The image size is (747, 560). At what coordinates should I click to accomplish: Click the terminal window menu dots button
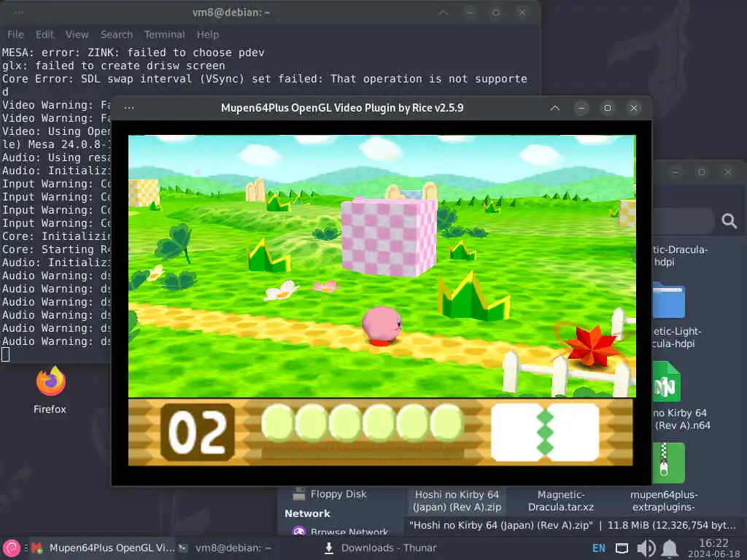pyautogui.click(x=18, y=12)
